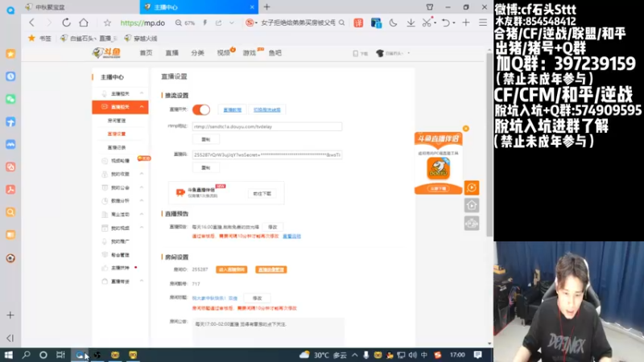The image size is (644, 362).
Task: Click 修改 next to room title
Action: (x=257, y=298)
